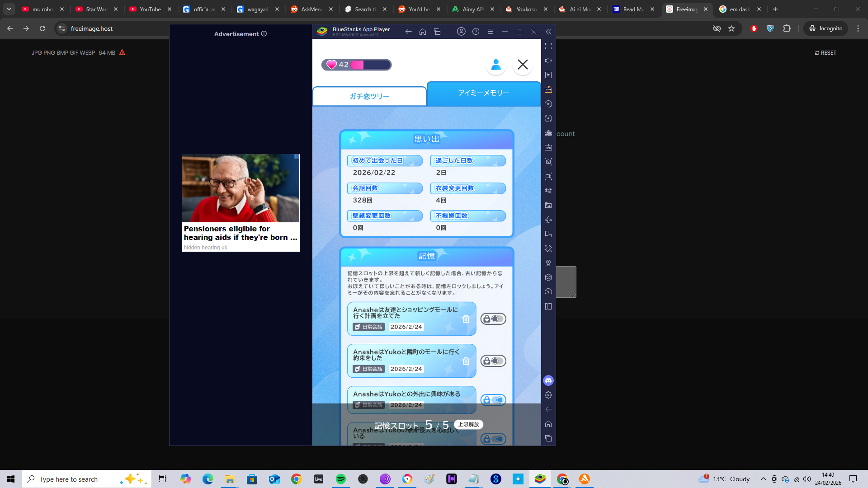This screenshot has height=488, width=868.
Task: Click Discord icon in BlueStacks sidebar
Action: click(548, 380)
